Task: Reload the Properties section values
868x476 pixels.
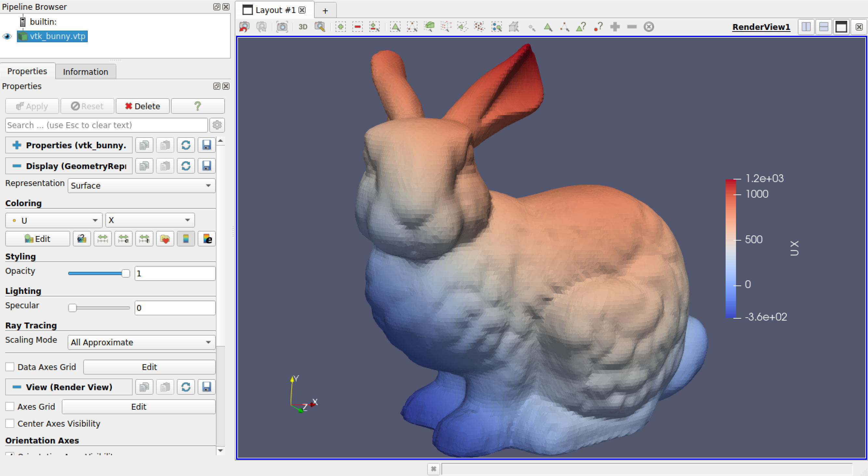Action: pos(186,145)
